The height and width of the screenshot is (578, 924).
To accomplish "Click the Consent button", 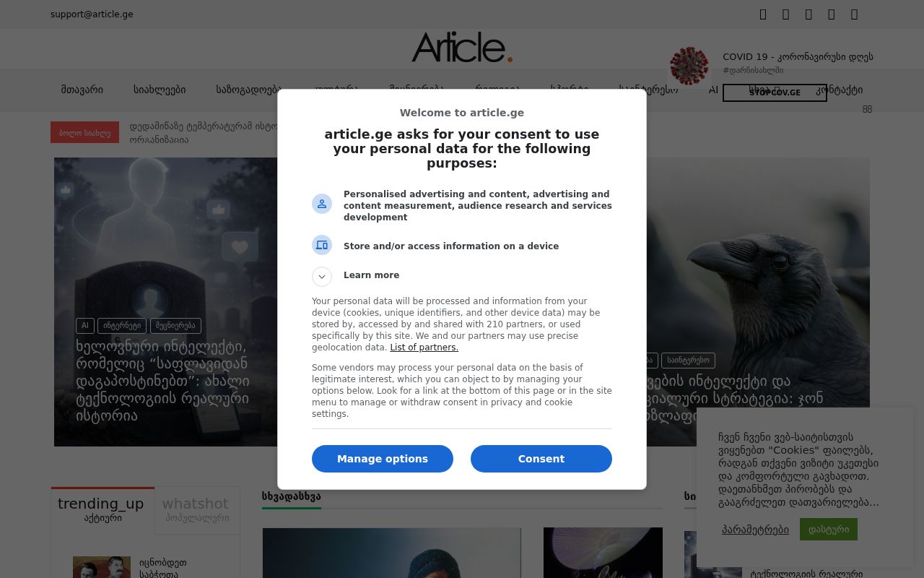I will click(x=541, y=459).
